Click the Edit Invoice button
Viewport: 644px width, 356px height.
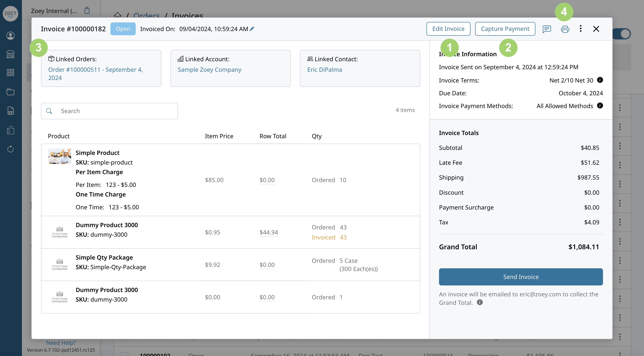tap(448, 29)
